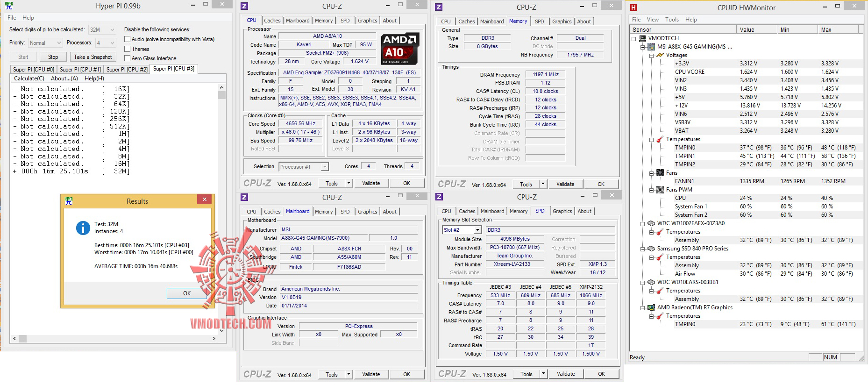Collapse the Samsung SSD 840 PRO Series node
This screenshot has height=385, width=868.
pos(643,249)
